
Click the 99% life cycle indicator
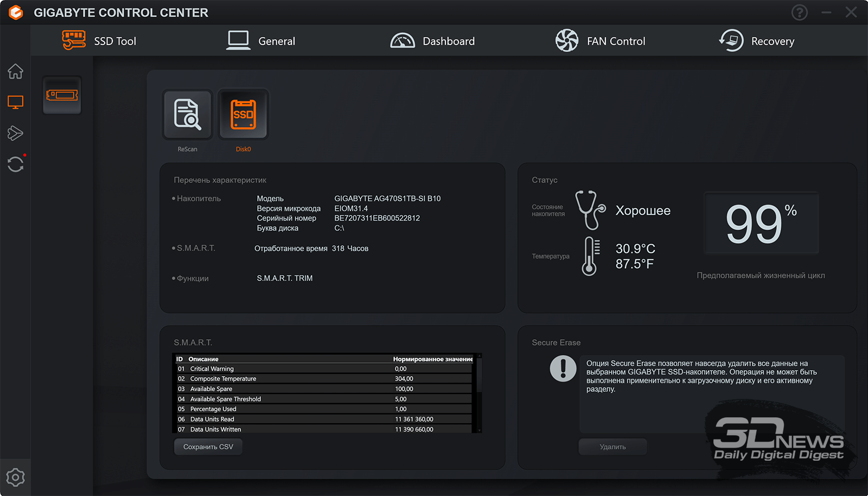pos(761,223)
